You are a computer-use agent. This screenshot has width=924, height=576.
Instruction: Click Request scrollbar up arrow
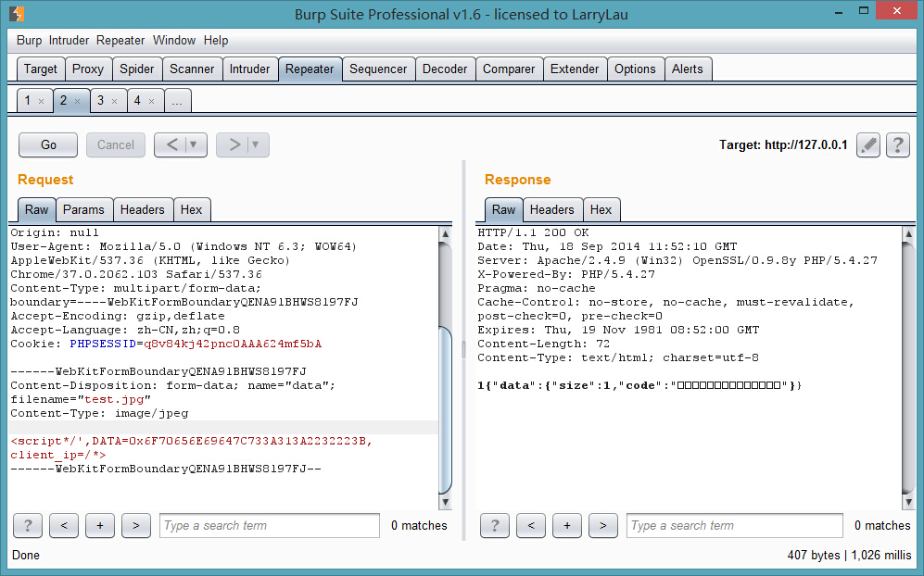[446, 233]
